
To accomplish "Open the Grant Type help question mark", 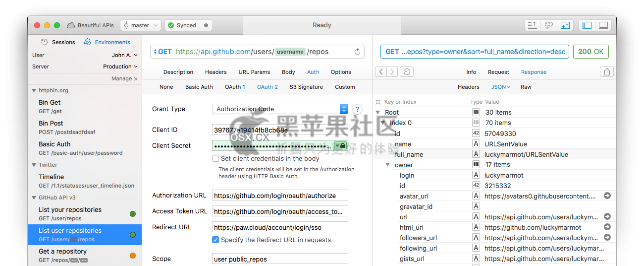I will pos(357,109).
